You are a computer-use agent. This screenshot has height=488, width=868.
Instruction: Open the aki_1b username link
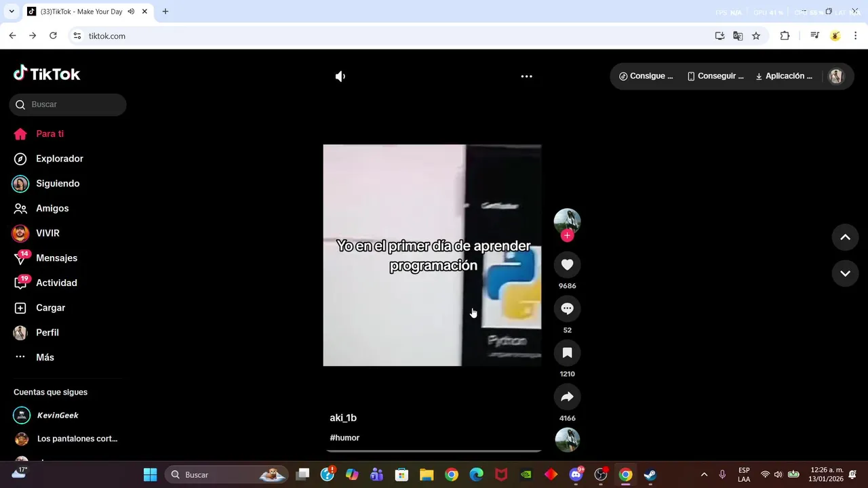coord(343,418)
